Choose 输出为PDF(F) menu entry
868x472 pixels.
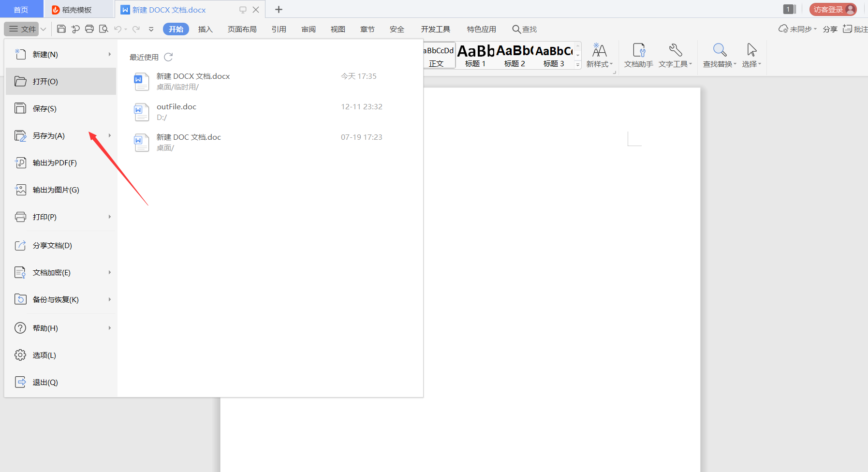(61, 162)
